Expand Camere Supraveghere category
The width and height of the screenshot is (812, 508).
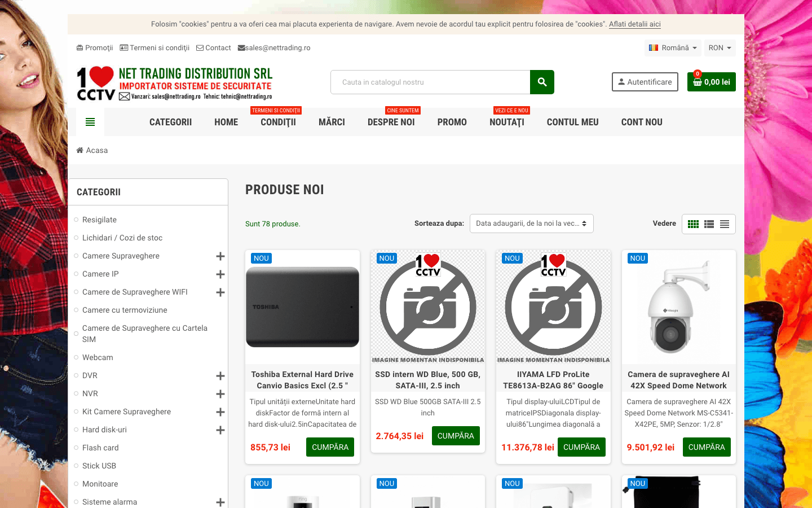pos(220,256)
